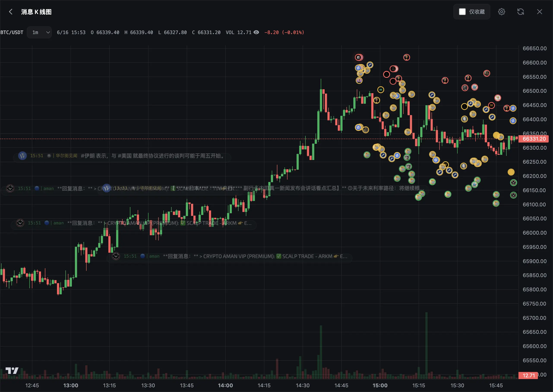Click the red-ringed Chinese-character avatar marker
Image resolution: width=553 pixels, height=392 pixels.
(359, 57)
